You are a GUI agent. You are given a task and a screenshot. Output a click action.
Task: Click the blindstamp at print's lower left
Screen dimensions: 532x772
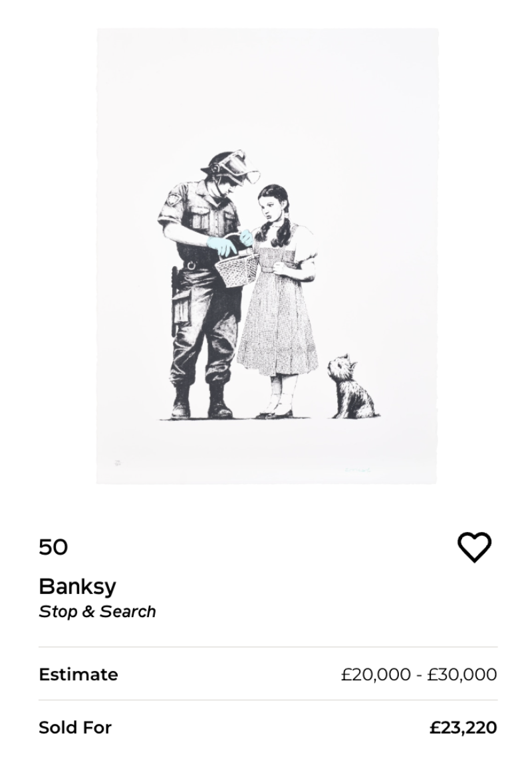point(118,463)
